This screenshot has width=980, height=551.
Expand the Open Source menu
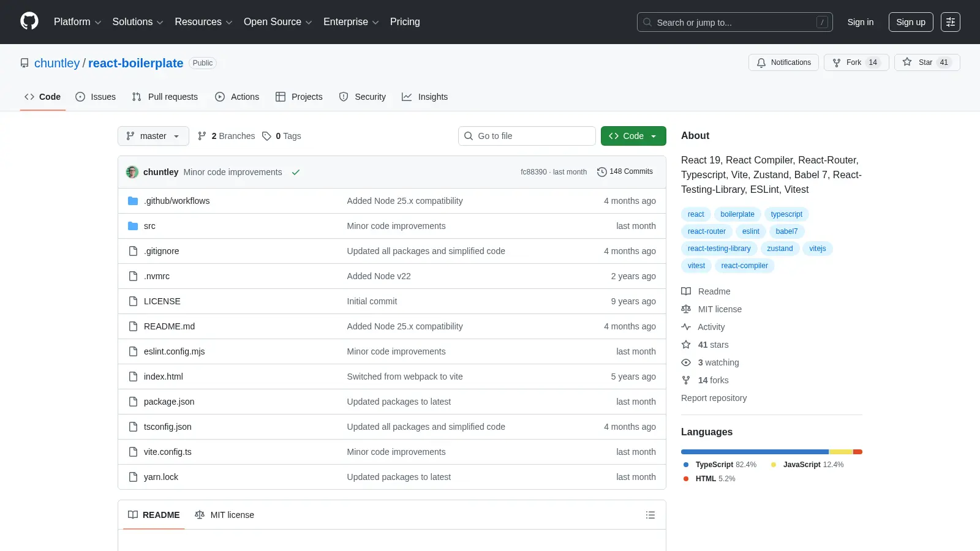pos(277,22)
